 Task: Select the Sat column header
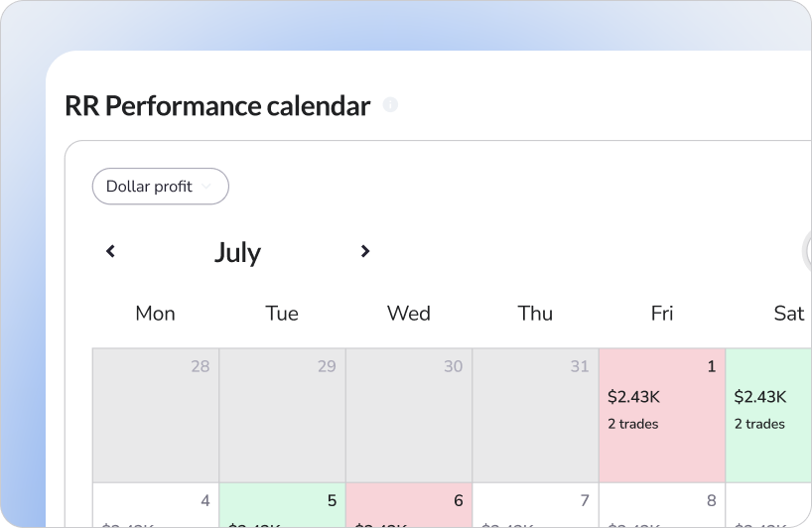click(x=789, y=314)
